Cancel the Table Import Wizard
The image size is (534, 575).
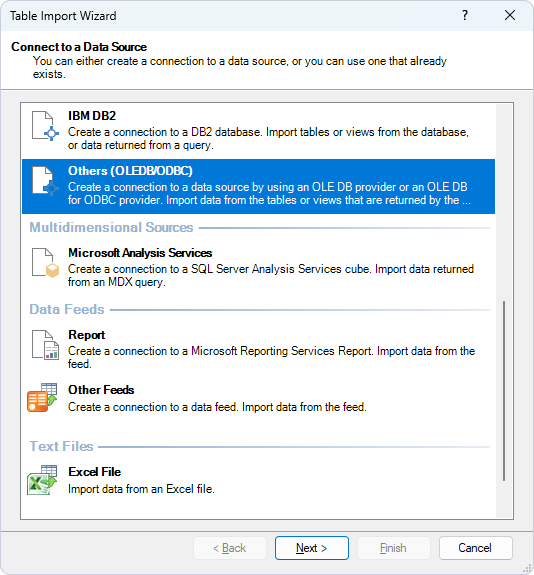[475, 548]
